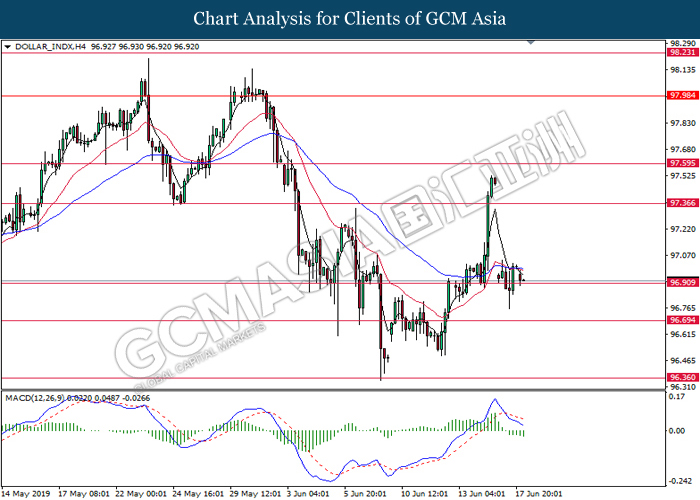The width and height of the screenshot is (700, 500).
Task: Click the 98.135 price scale value
Action: [683, 70]
